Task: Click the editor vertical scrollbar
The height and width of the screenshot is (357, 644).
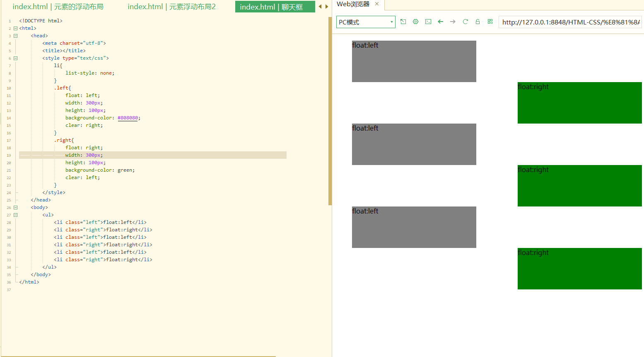Action: tap(330, 111)
